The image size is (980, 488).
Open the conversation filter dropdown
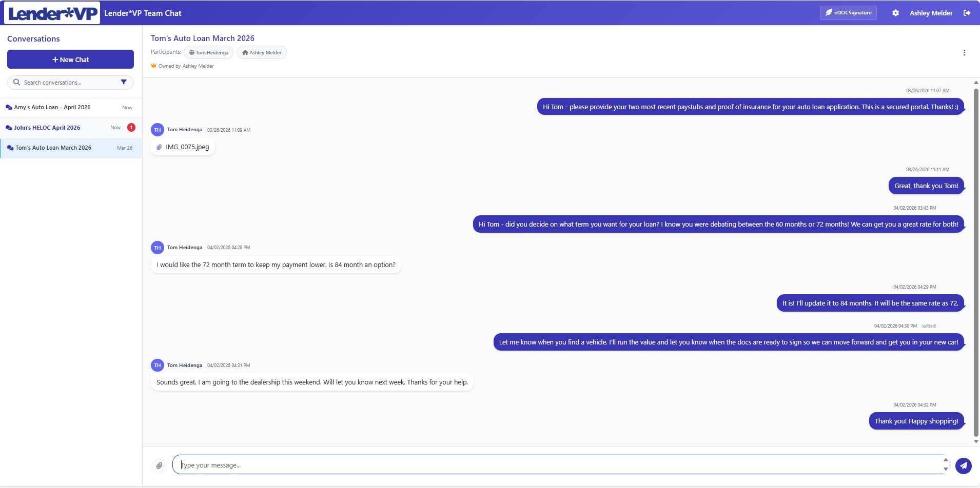pos(124,82)
